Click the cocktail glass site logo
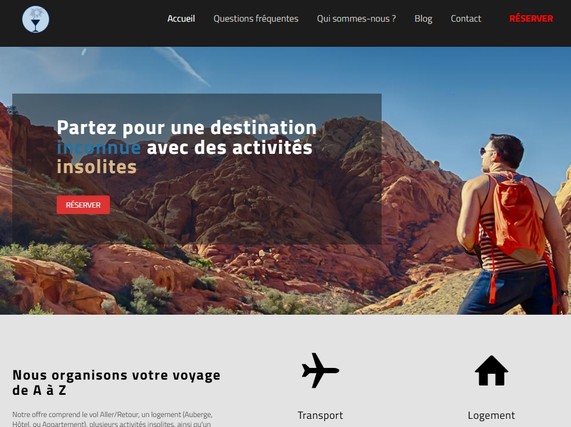571x427 pixels. pyautogui.click(x=35, y=19)
